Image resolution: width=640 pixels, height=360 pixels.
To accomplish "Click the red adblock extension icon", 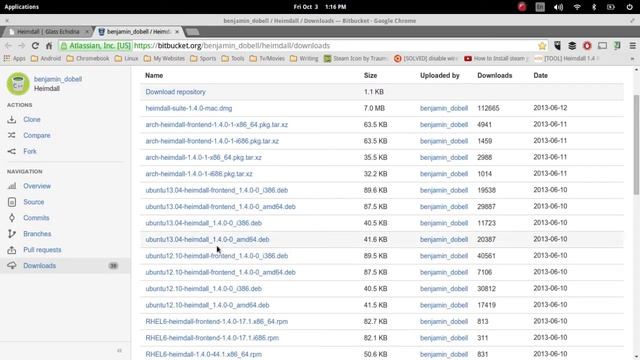I will (587, 46).
